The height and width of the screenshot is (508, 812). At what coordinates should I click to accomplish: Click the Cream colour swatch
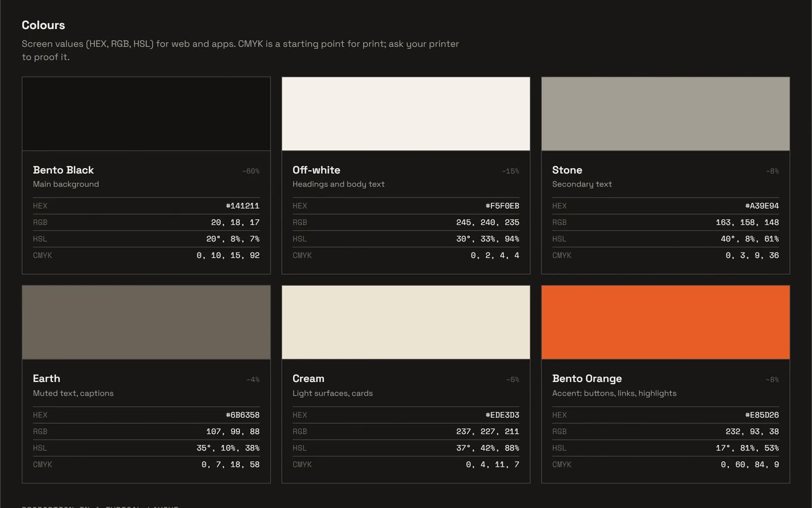coord(406,322)
